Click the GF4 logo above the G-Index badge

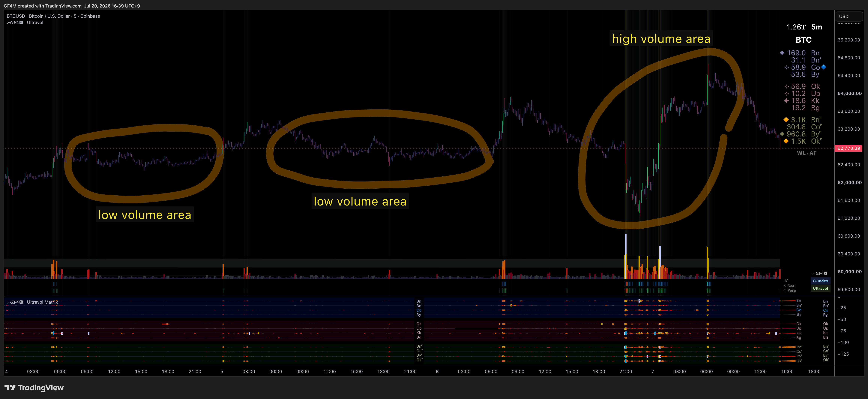coord(820,273)
